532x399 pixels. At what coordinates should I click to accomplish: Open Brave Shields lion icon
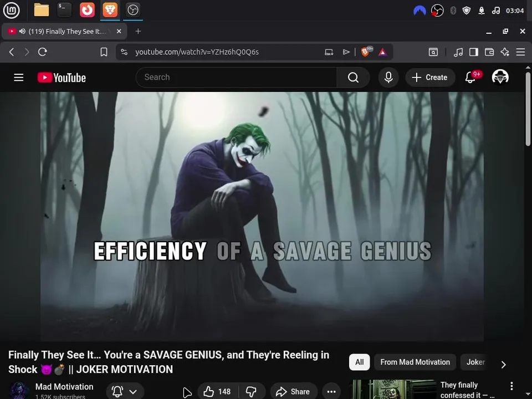366,52
